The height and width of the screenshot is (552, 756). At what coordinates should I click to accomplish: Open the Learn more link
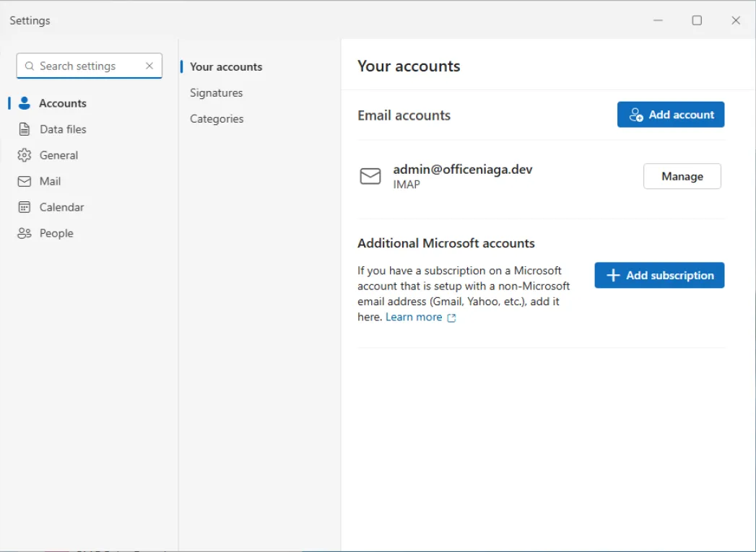tap(420, 317)
